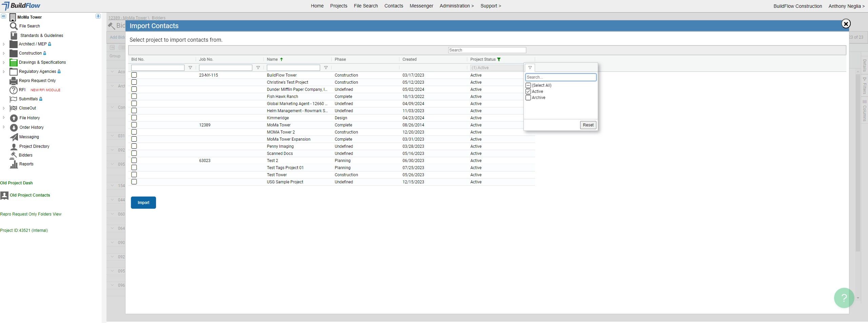Open the Bid No. column filter icon
This screenshot has height=323, width=868.
pyautogui.click(x=190, y=68)
